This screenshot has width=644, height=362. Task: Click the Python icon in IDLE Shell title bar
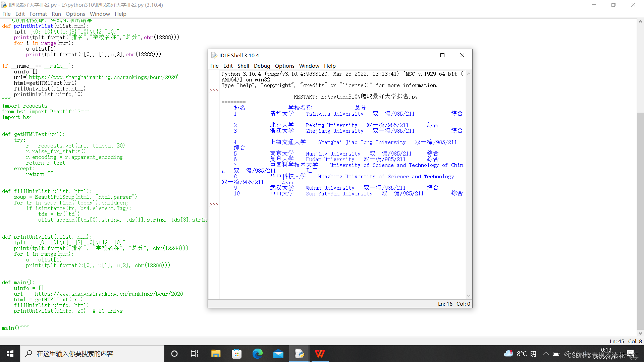coord(214,55)
